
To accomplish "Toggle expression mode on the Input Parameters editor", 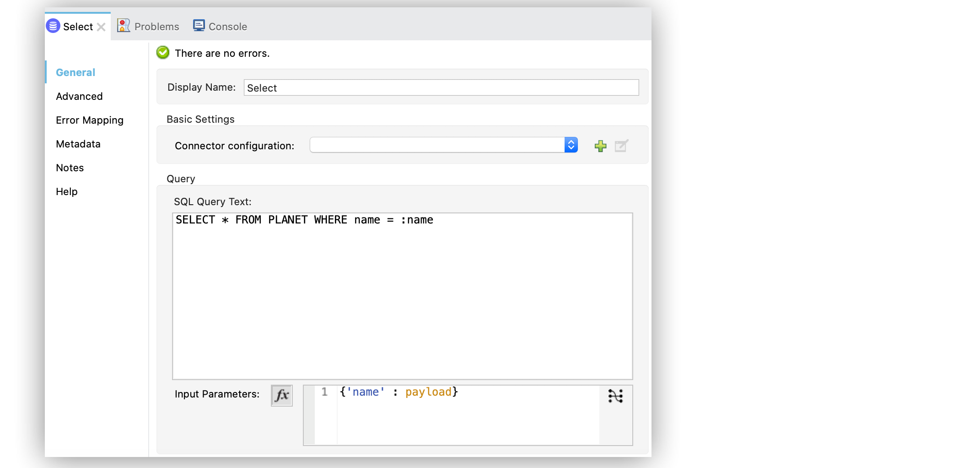I will (281, 395).
